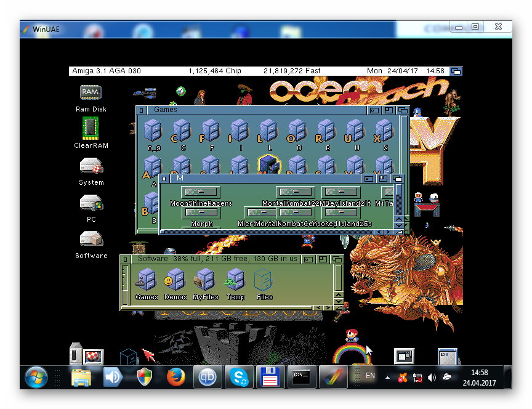This screenshot has height=409, width=532.
Task: Close the Software window using close gadget
Action: pyautogui.click(x=125, y=259)
